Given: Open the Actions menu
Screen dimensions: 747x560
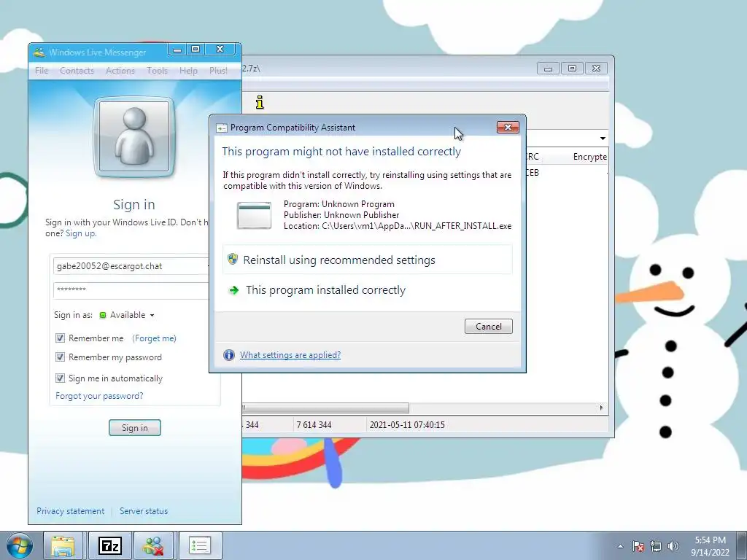Looking at the screenshot, I should click(120, 71).
